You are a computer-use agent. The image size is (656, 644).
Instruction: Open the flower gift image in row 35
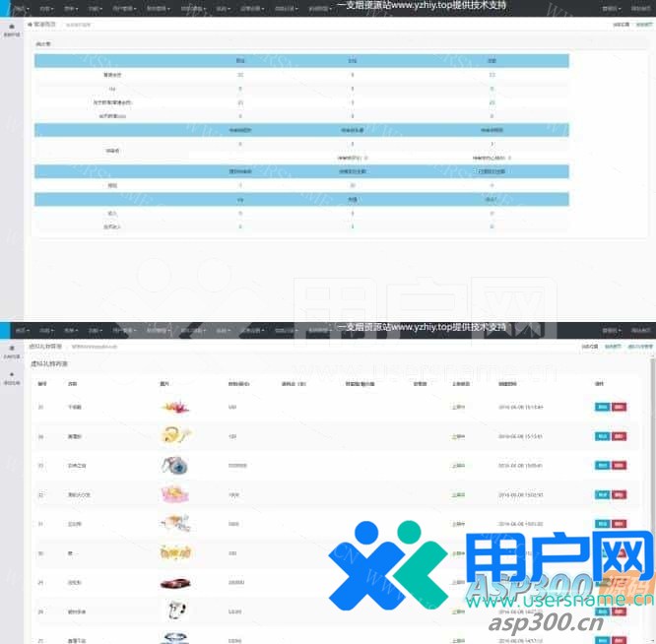tap(174, 406)
